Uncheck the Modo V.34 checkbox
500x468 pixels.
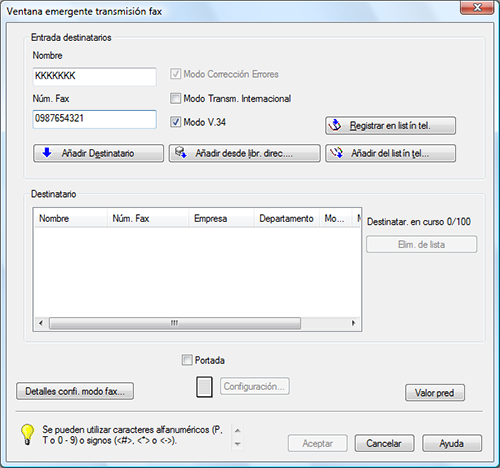(175, 122)
